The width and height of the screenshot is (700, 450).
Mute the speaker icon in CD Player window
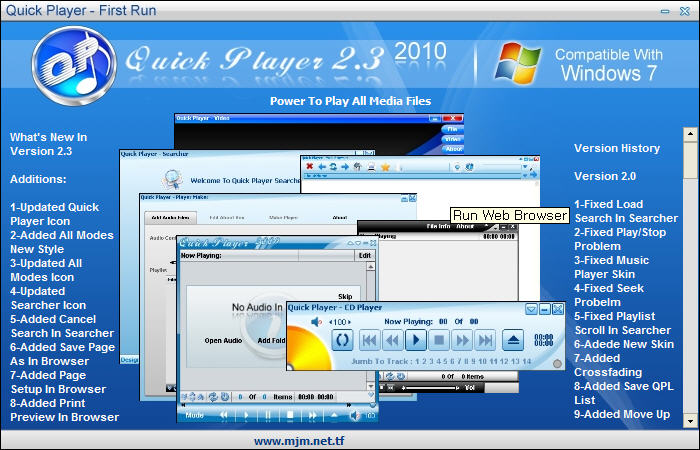pos(316,321)
